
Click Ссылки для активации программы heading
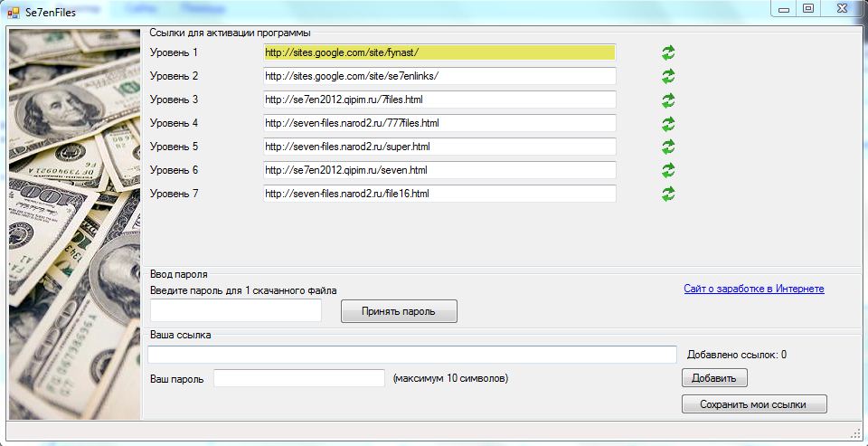coord(230,33)
